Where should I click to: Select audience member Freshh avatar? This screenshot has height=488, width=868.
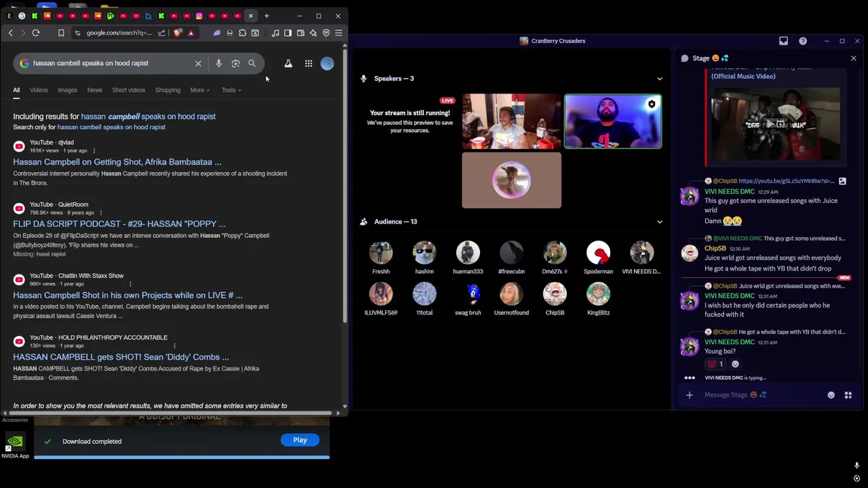pyautogui.click(x=380, y=252)
